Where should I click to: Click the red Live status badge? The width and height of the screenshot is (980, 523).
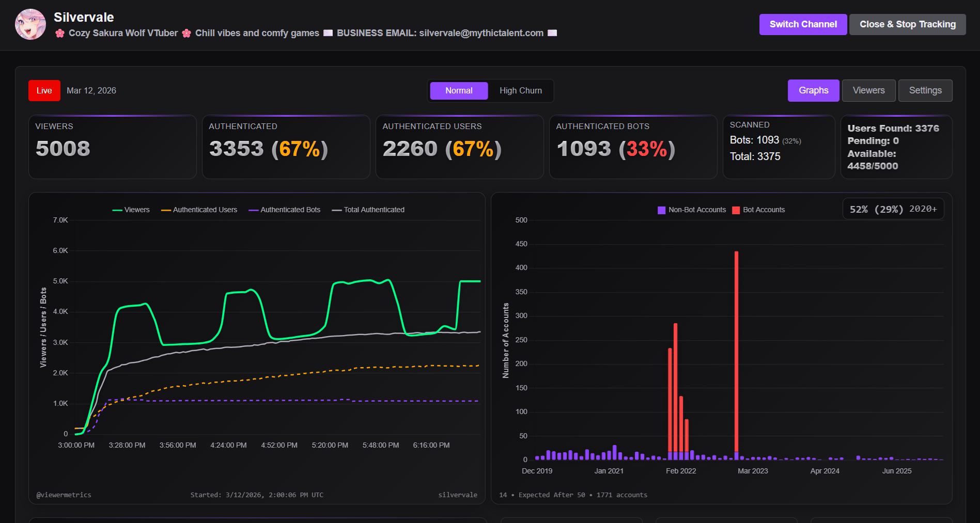coord(44,91)
